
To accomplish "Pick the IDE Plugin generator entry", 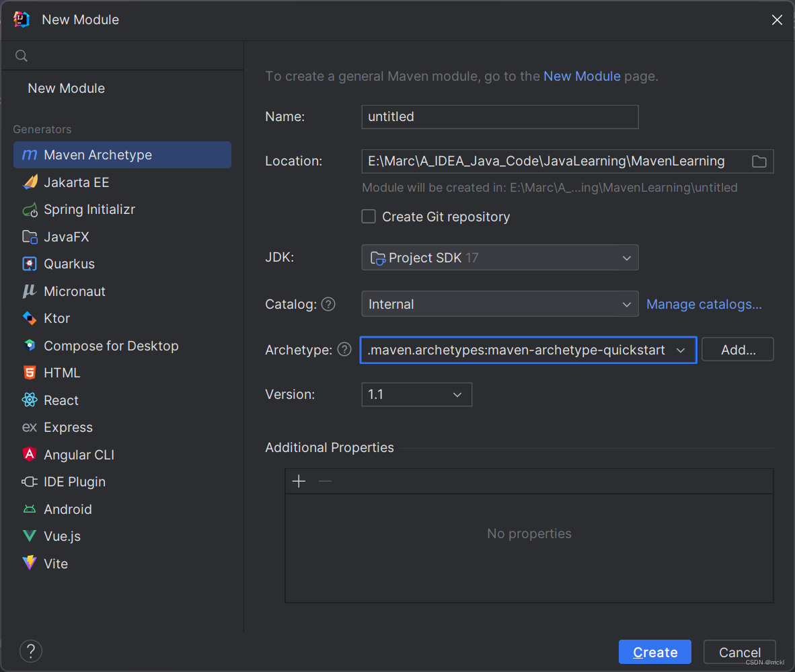I will (x=122, y=482).
